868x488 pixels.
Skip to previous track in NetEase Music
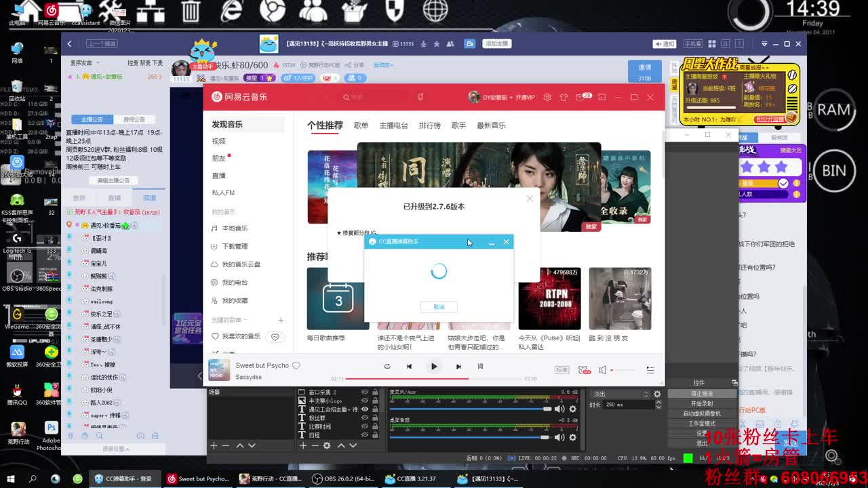coord(409,367)
